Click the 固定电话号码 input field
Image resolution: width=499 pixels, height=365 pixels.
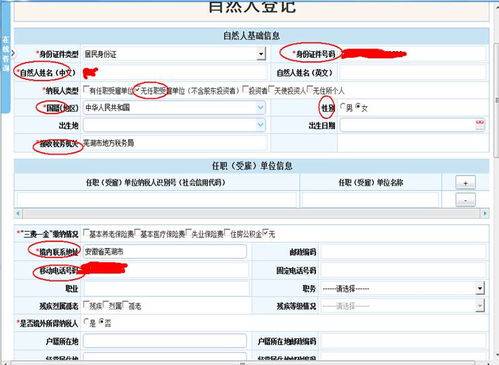[403, 270]
